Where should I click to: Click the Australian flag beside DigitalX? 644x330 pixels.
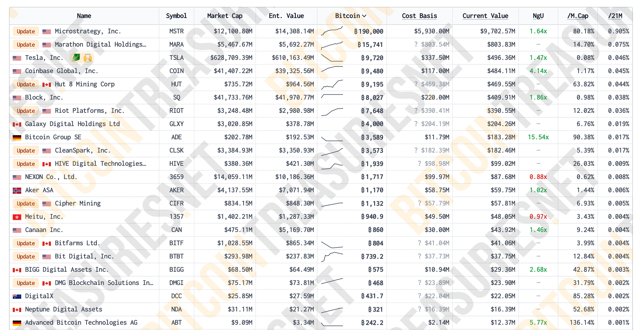(x=17, y=296)
